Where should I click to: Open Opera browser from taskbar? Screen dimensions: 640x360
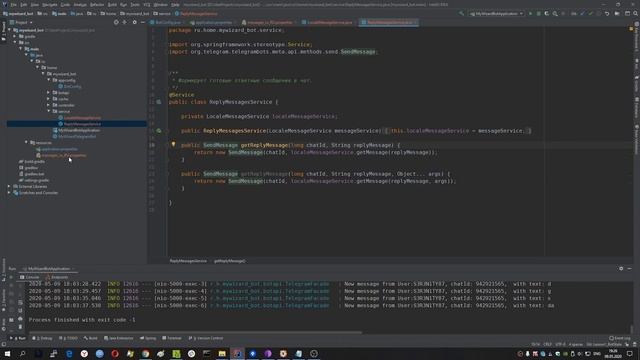[x=115, y=353]
